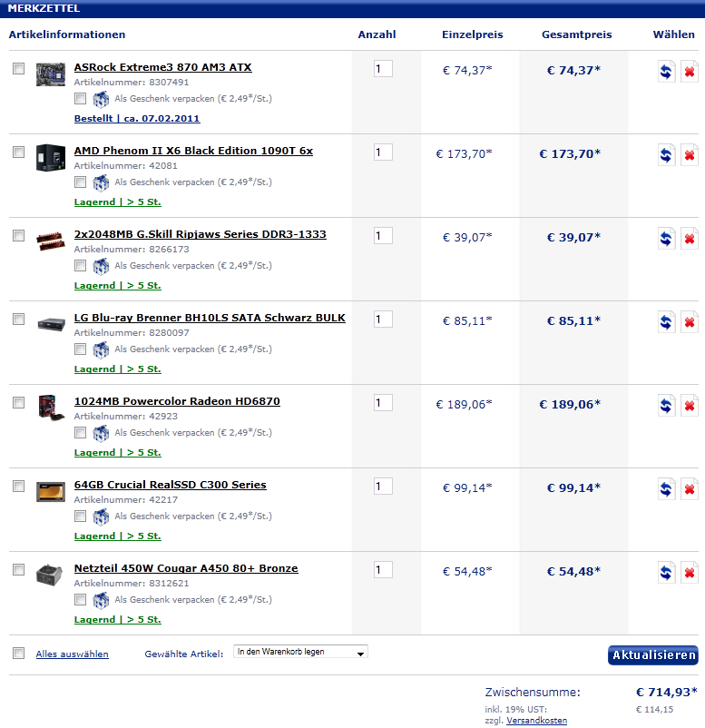Click 'Bestellt | ca. 07.02.2011' availability link
Screen dimensions: 705x728
point(137,118)
